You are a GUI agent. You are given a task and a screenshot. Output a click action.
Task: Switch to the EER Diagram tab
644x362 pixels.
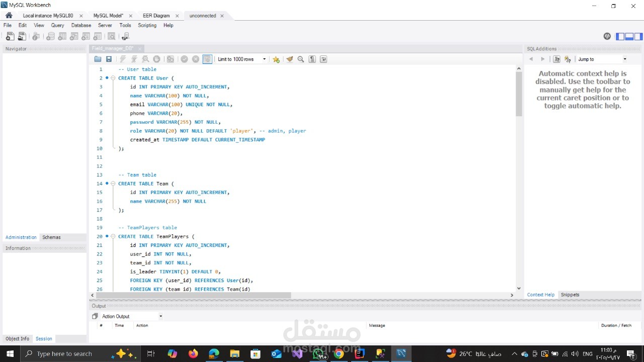[156, 16]
